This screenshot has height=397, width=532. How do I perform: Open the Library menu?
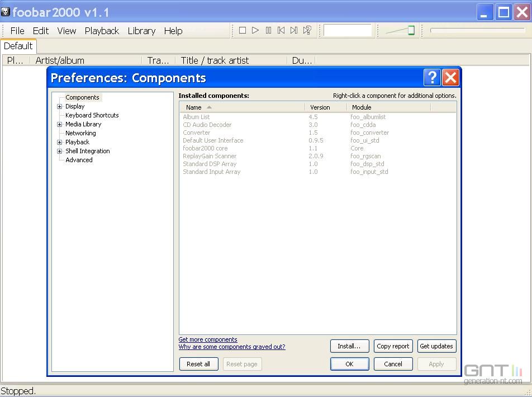pos(141,31)
